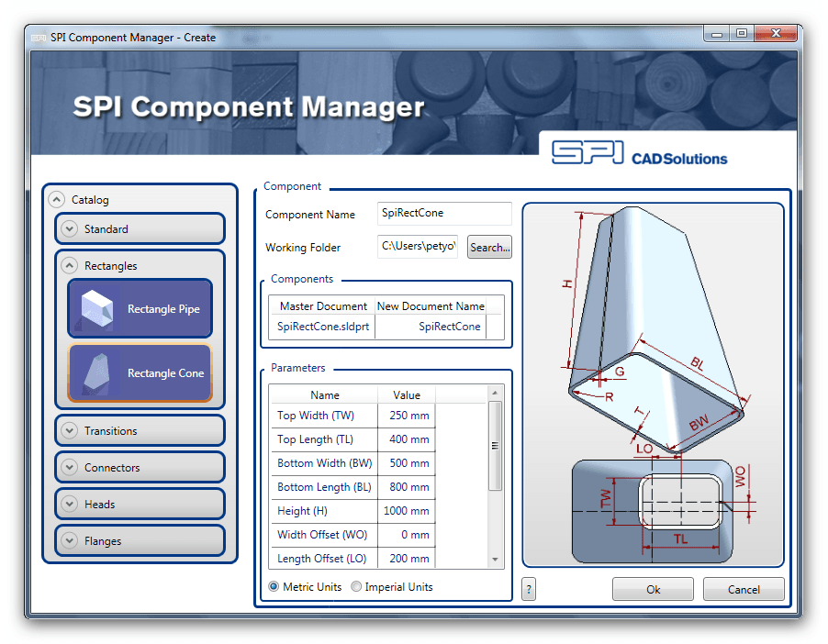Viewport: 828px width, 644px height.
Task: Confirm with the Ok button
Action: [653, 589]
